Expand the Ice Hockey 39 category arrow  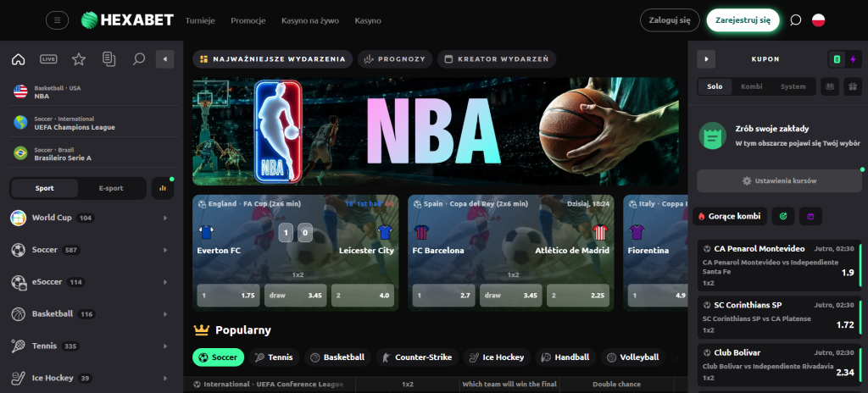[165, 378]
